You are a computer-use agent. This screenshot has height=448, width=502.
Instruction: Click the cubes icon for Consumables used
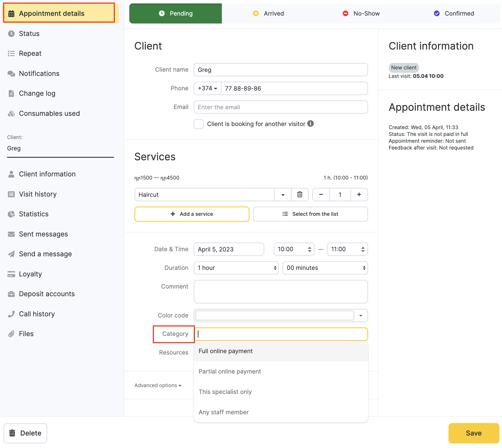(11, 114)
